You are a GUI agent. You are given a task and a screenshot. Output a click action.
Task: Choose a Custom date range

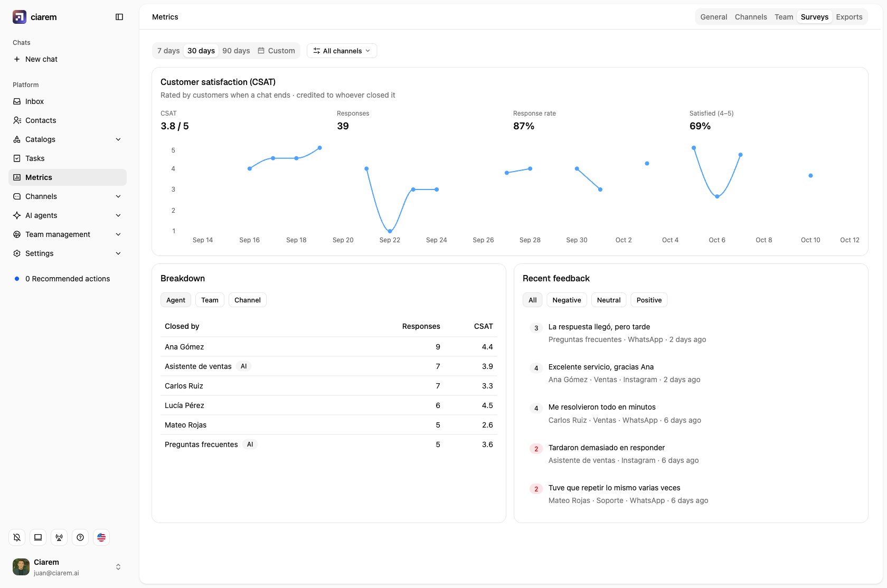point(276,51)
